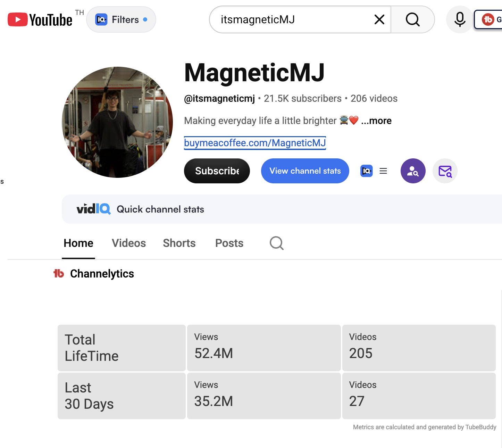This screenshot has width=502, height=448.
Task: Open the buymeacoffee.com/MagneticMJ link
Action: (255, 143)
